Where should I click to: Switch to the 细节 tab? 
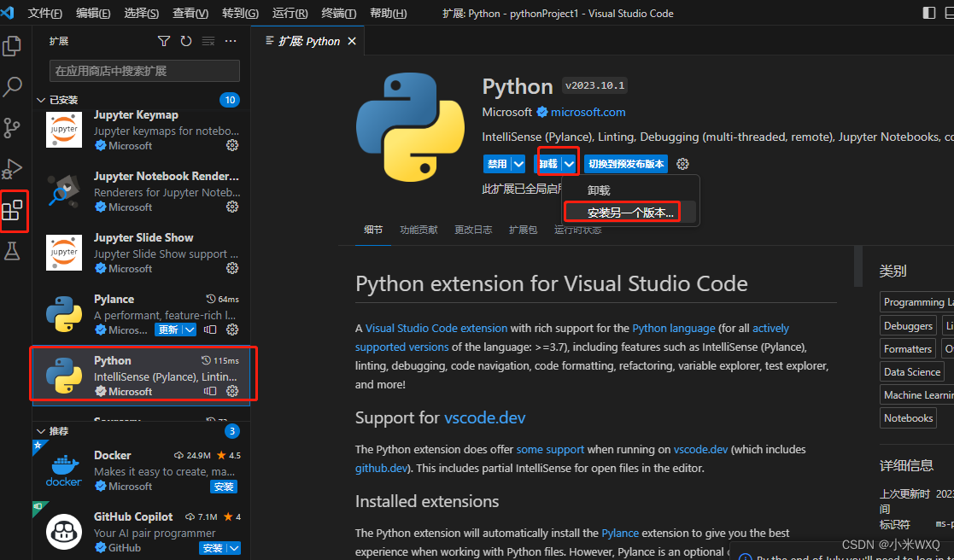[x=373, y=230]
